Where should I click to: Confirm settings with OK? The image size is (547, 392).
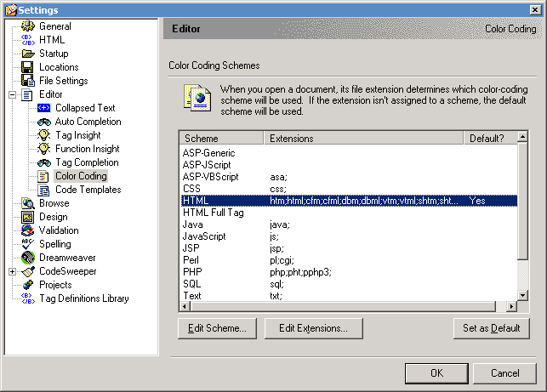tap(436, 373)
